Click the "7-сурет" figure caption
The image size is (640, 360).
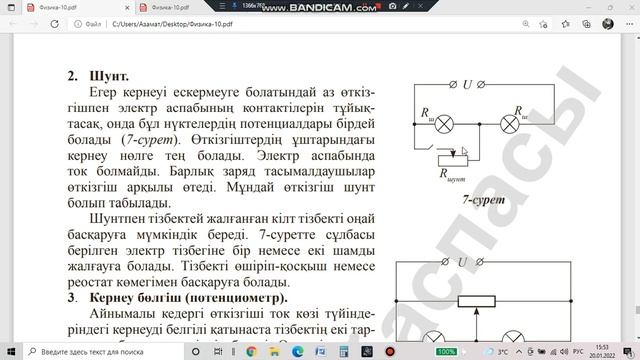pos(484,200)
